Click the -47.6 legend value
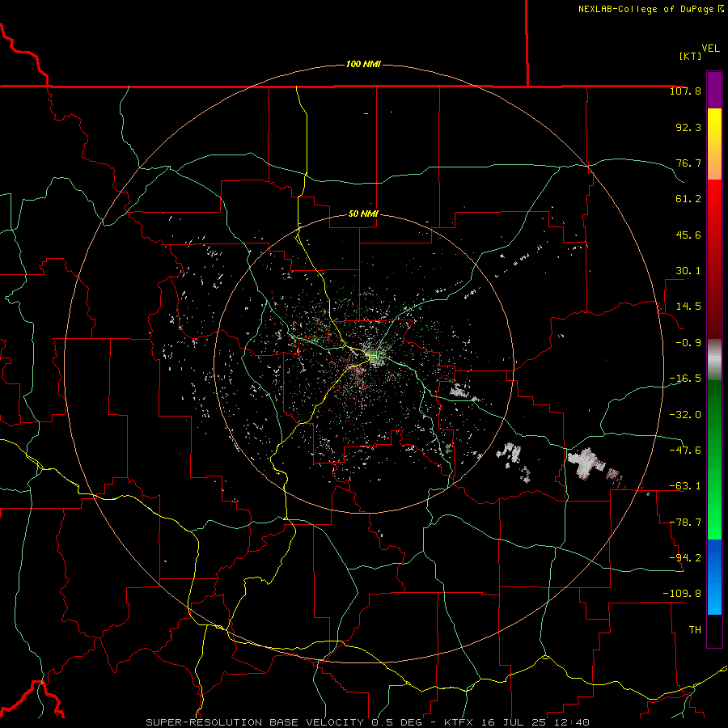This screenshot has width=728, height=728. [685, 450]
